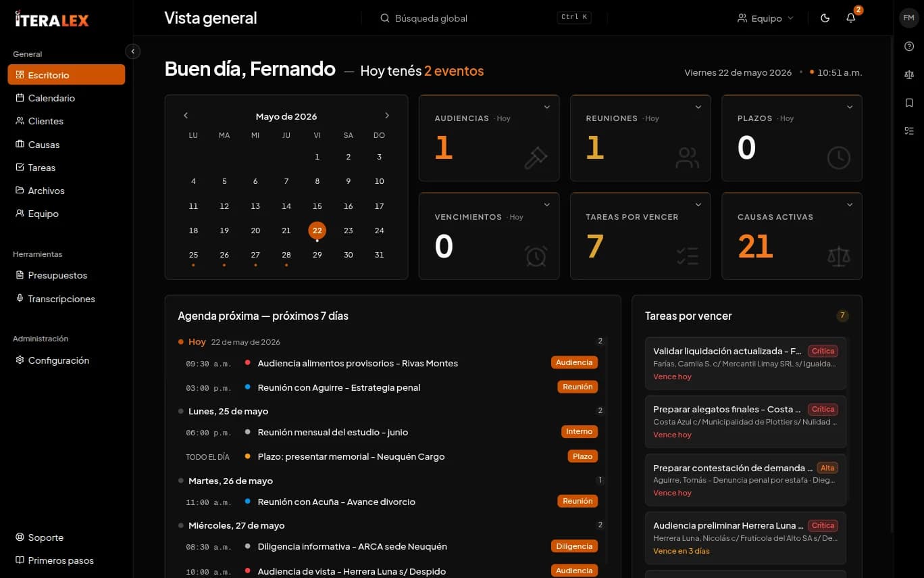Select May 25 in the calendar
The width and height of the screenshot is (924, 578).
[x=193, y=255]
